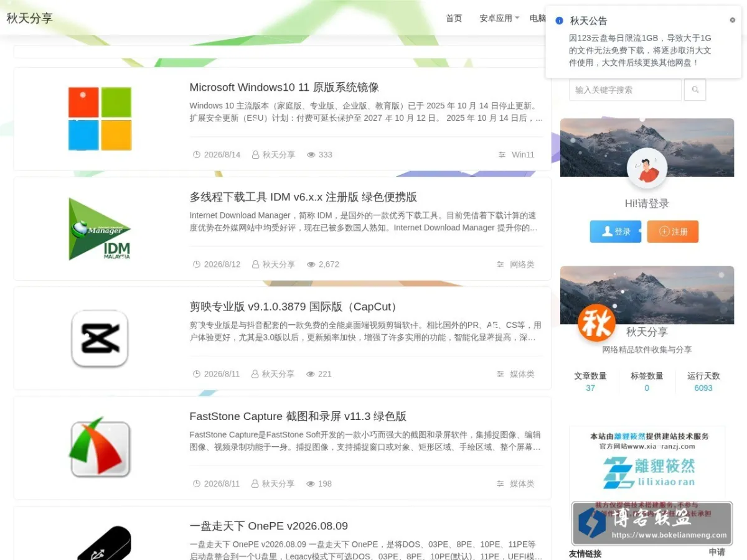Click the user icon in the CapCut article row
The height and width of the screenshot is (560, 747).
(x=255, y=374)
